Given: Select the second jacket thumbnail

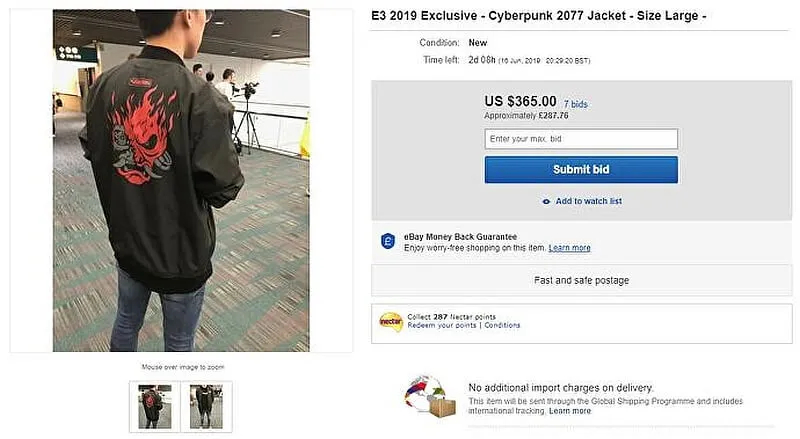Looking at the screenshot, I should pyautogui.click(x=206, y=406).
